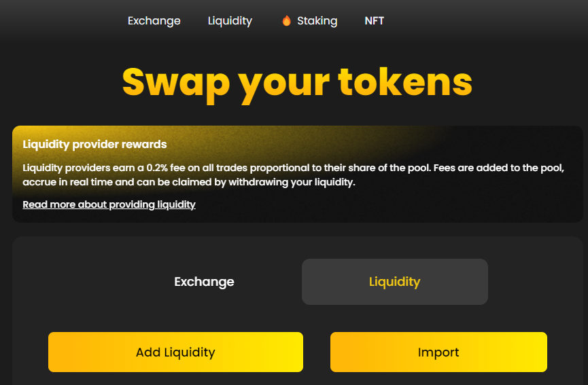
Task: Select the highlighted Liquidity tab in swap panel
Action: (x=395, y=282)
